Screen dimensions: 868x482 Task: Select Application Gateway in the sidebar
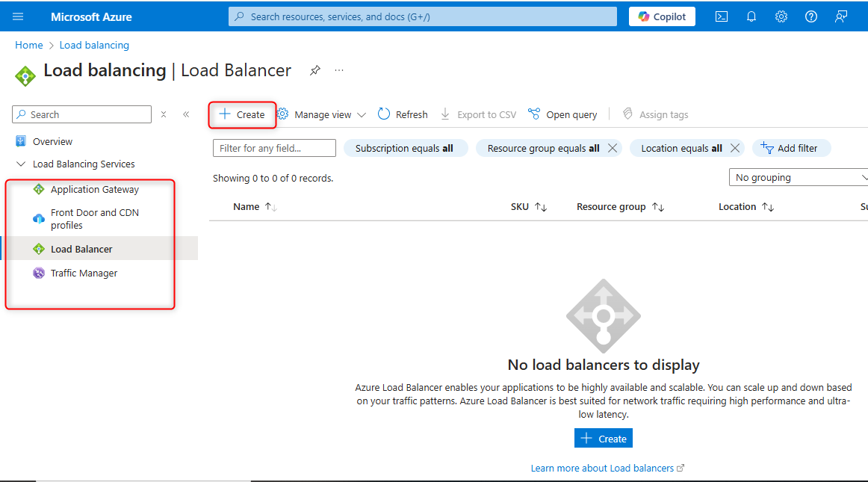pos(95,190)
